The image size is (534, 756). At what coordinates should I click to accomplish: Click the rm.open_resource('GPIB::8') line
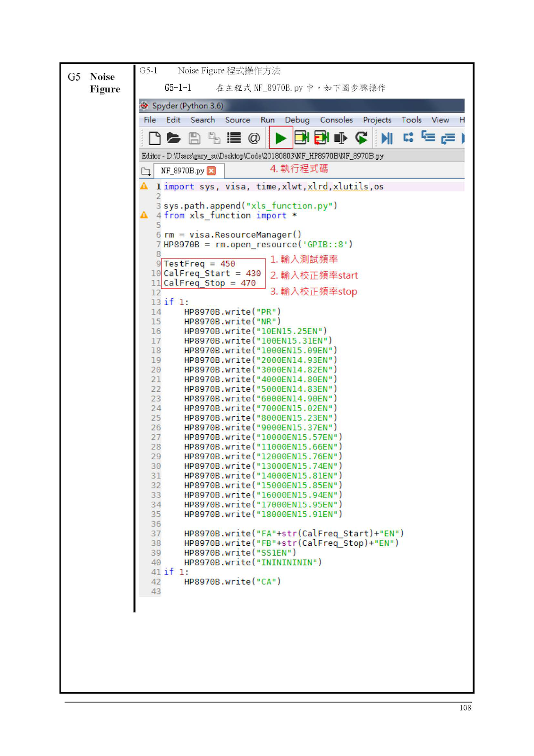point(258,244)
